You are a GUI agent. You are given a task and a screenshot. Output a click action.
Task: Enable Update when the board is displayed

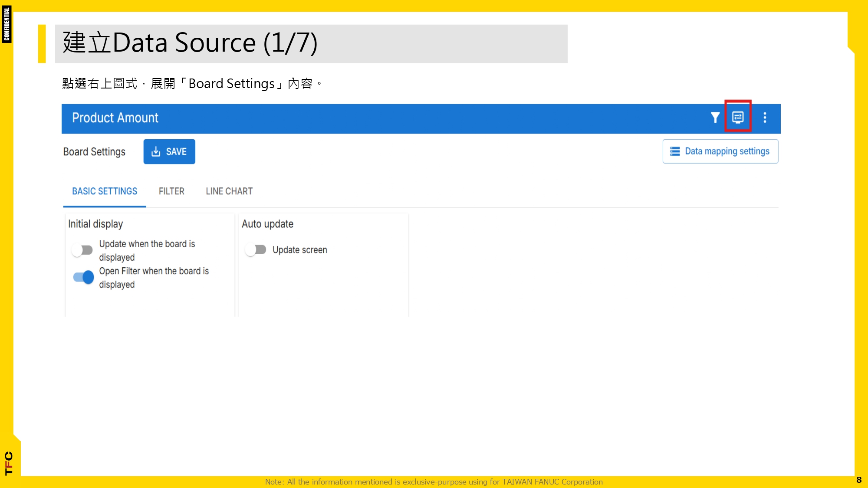[82, 250]
